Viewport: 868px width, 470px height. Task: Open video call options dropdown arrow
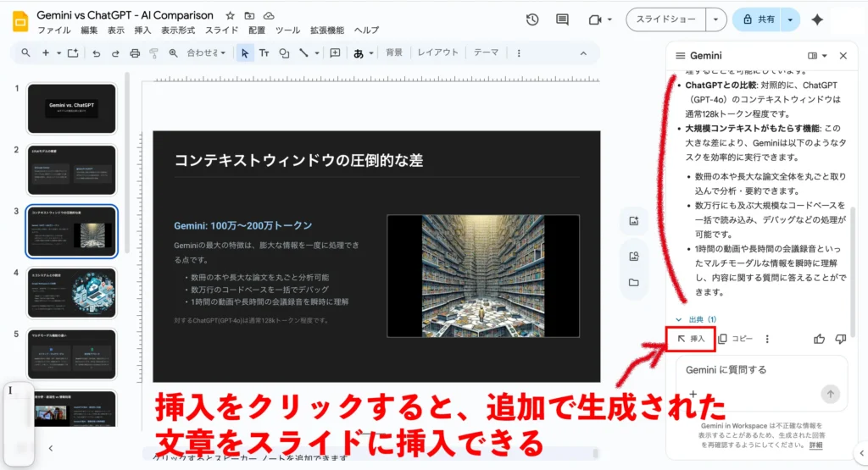[x=609, y=19]
